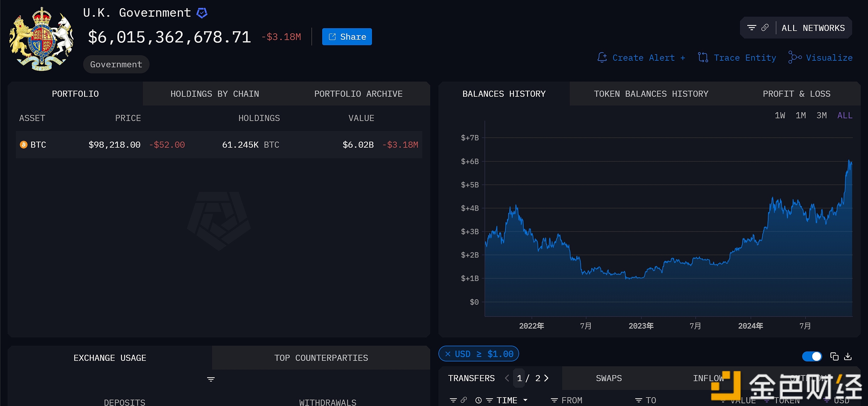Click the WITHDRAWALS heading
The height and width of the screenshot is (406, 868).
[328, 402]
